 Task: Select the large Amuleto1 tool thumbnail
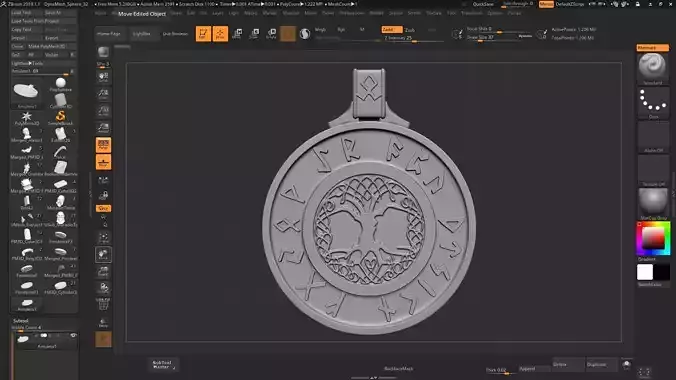pos(27,92)
